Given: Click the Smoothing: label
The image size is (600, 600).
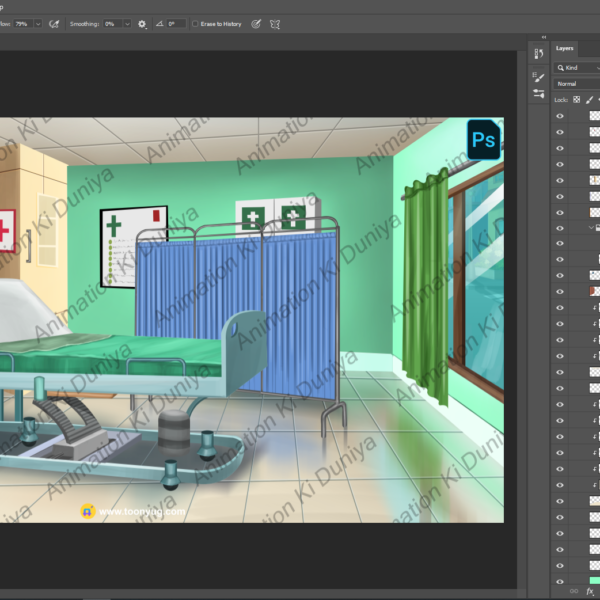Looking at the screenshot, I should (84, 24).
